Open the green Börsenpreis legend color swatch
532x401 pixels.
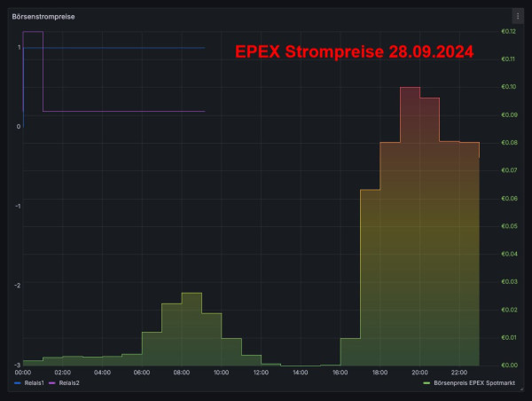tap(427, 382)
